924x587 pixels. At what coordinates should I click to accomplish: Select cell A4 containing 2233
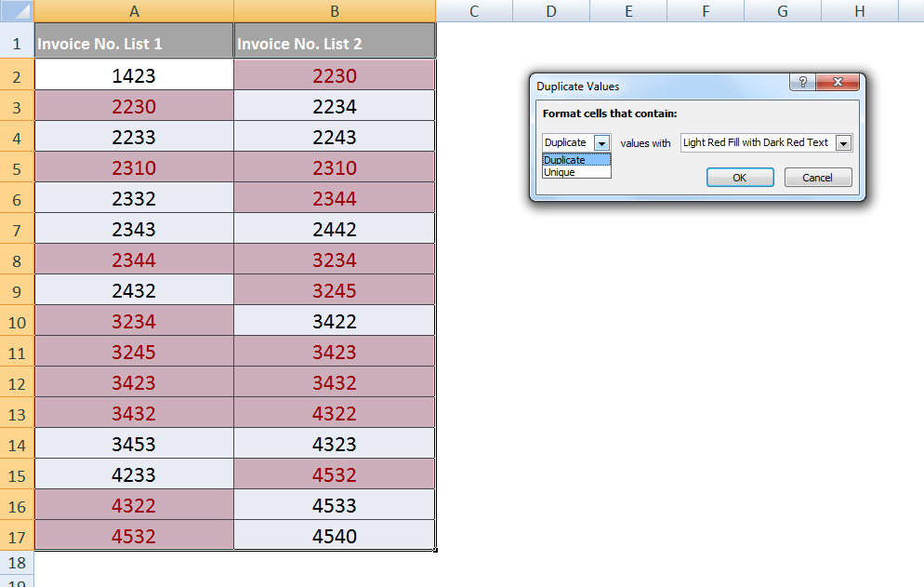pos(135,136)
